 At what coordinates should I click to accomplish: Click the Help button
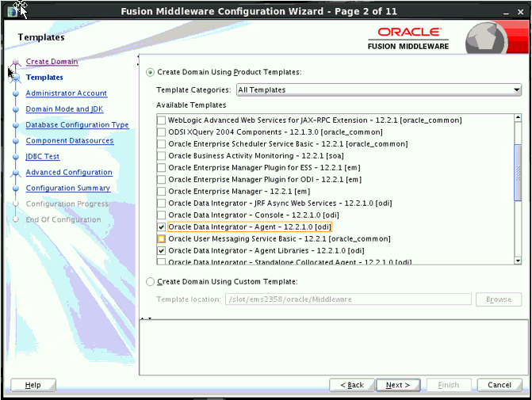pos(33,385)
